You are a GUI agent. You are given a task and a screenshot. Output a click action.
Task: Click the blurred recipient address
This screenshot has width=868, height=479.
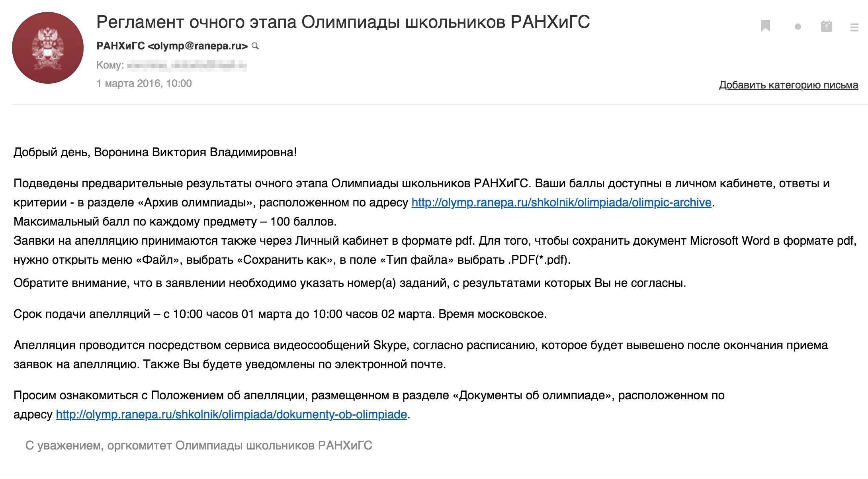click(x=187, y=65)
